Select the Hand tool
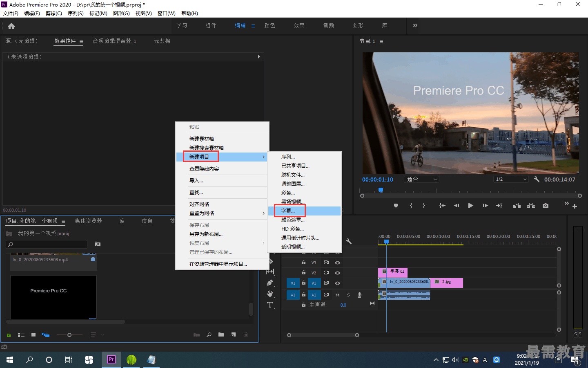 (x=270, y=294)
